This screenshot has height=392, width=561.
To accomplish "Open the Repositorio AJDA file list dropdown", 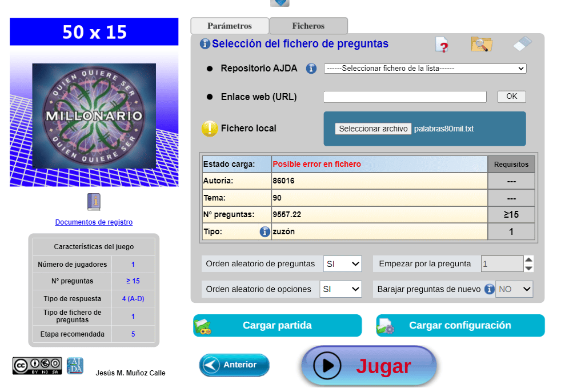I will point(424,69).
